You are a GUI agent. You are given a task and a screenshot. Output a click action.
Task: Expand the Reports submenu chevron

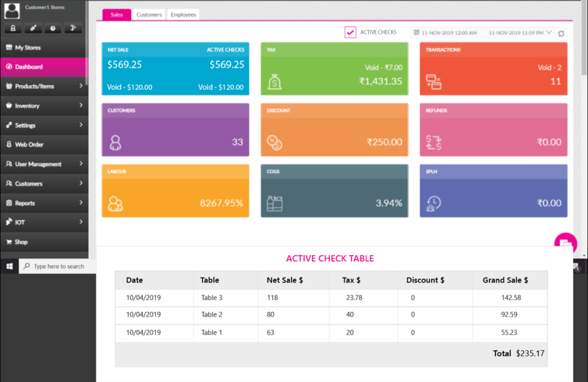click(81, 203)
